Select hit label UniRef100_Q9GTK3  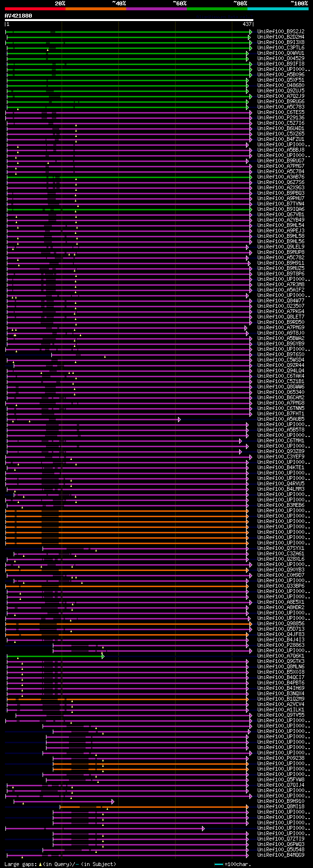[x=281, y=661]
